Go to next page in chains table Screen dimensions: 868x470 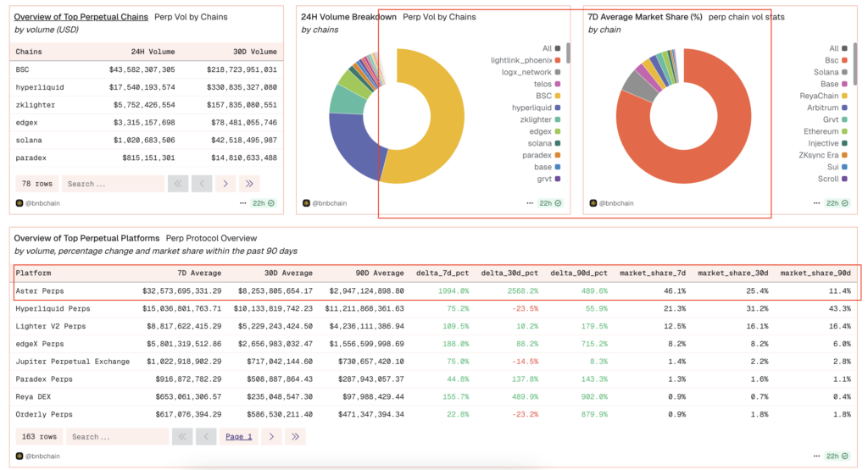225,184
